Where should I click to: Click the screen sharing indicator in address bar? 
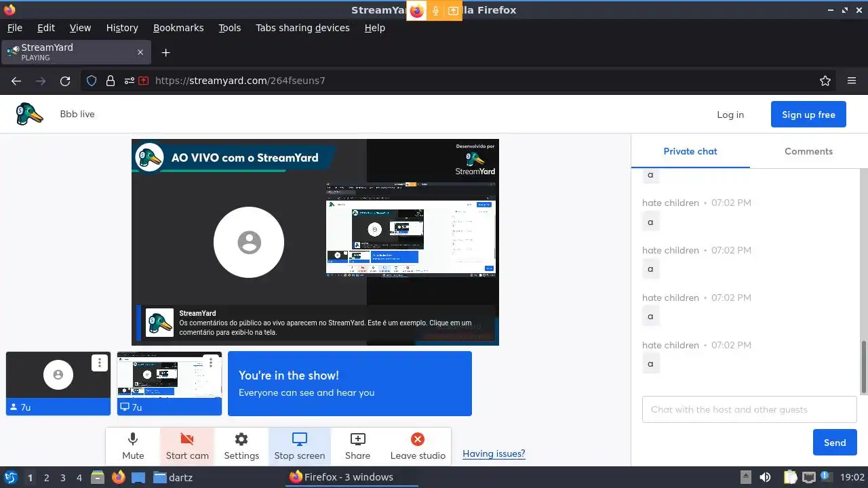click(144, 81)
